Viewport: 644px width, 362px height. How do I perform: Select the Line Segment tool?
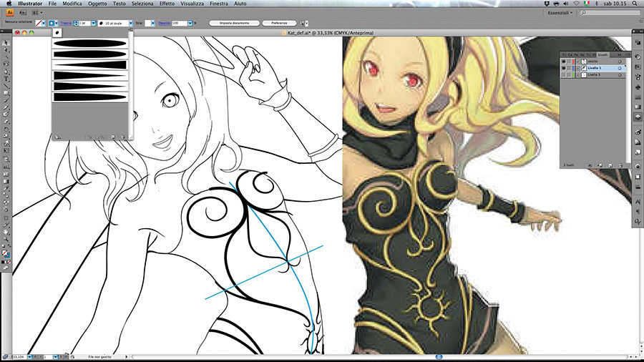6,86
